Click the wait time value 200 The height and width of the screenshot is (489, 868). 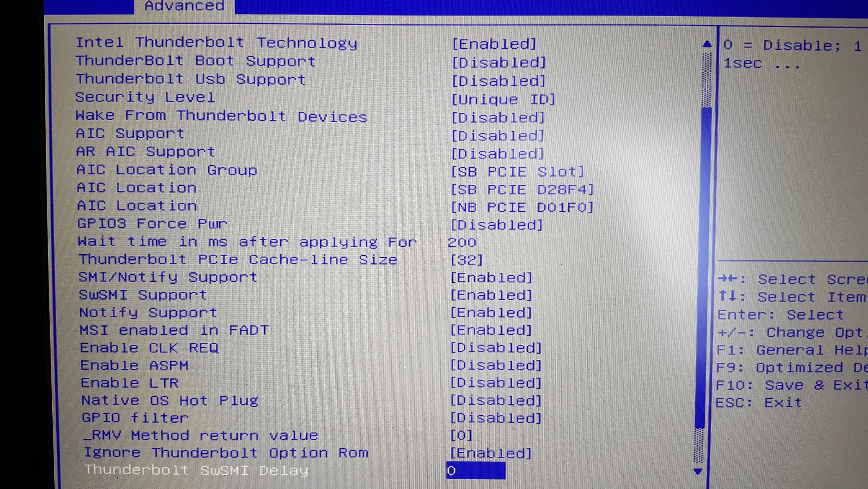[462, 242]
